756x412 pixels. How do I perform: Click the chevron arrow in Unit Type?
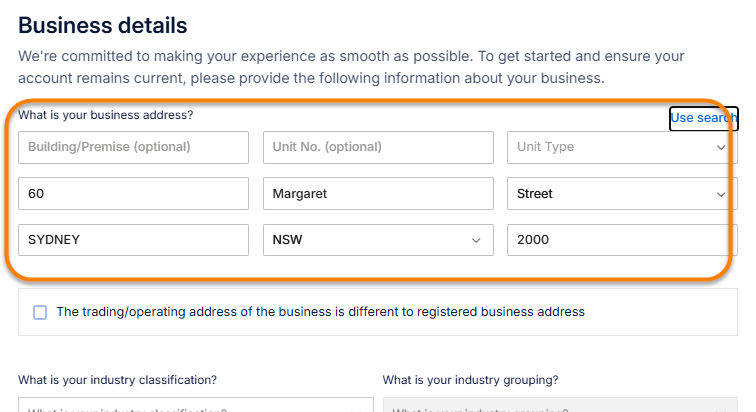click(x=722, y=148)
